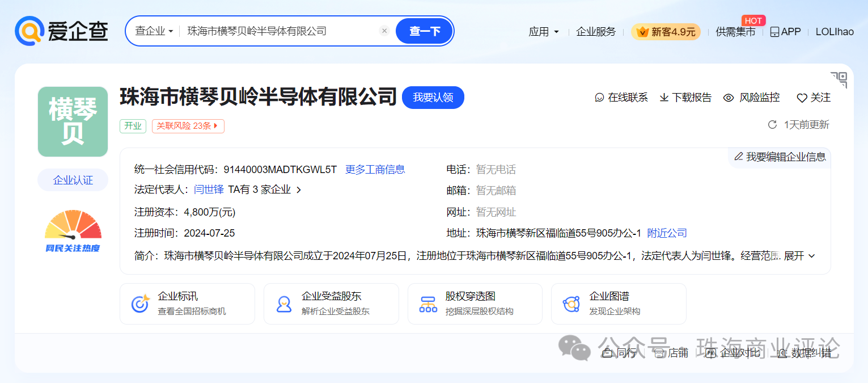Click the 横琴贝 company logo thumbnail
Viewport: 868px width, 383px height.
tap(73, 121)
